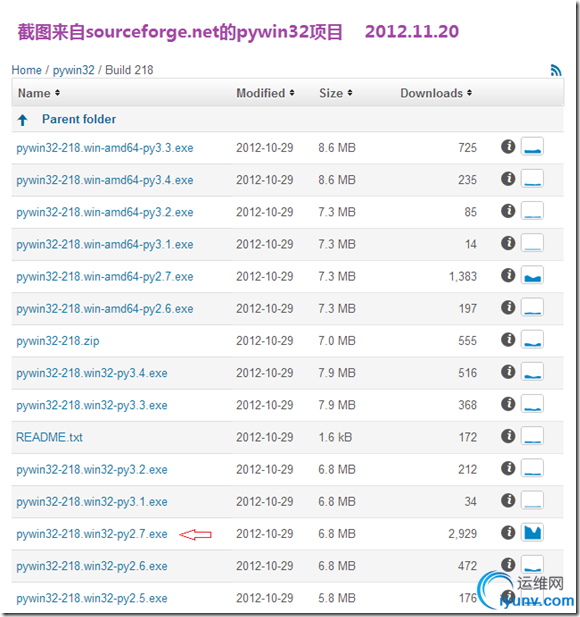Open info icon for pywin32-218.win32-py3.1.exe
This screenshot has height=617, width=580.
point(508,501)
